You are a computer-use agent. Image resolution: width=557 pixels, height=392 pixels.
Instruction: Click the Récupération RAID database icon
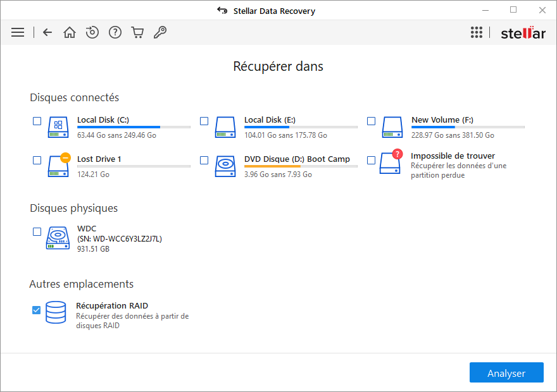tap(56, 312)
